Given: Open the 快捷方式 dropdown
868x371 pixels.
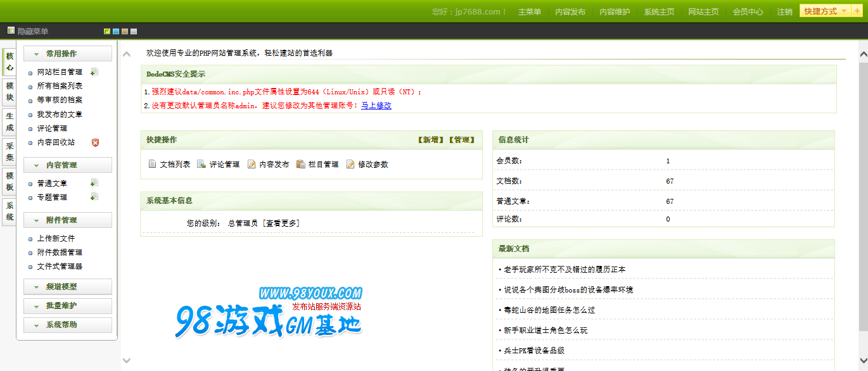Looking at the screenshot, I should pos(826,11).
